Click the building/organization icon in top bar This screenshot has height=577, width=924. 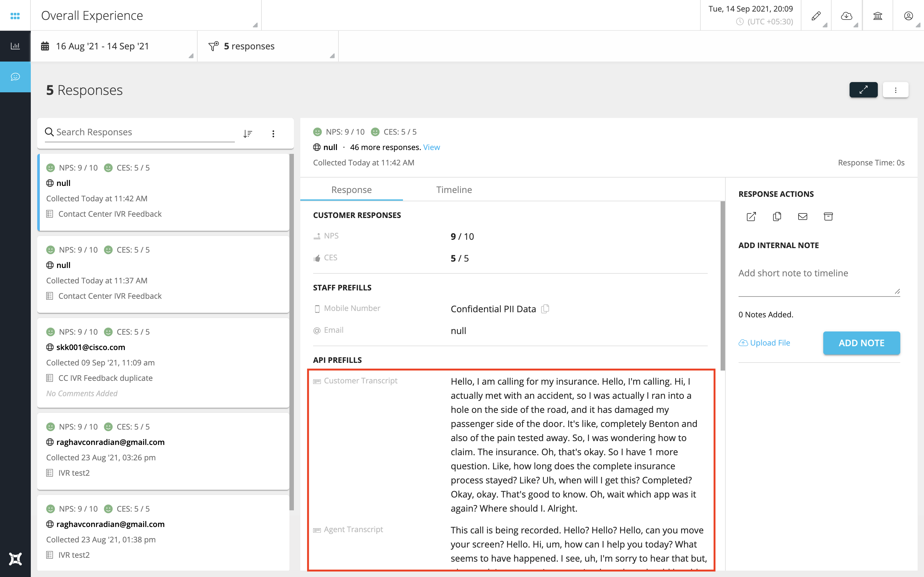[877, 17]
